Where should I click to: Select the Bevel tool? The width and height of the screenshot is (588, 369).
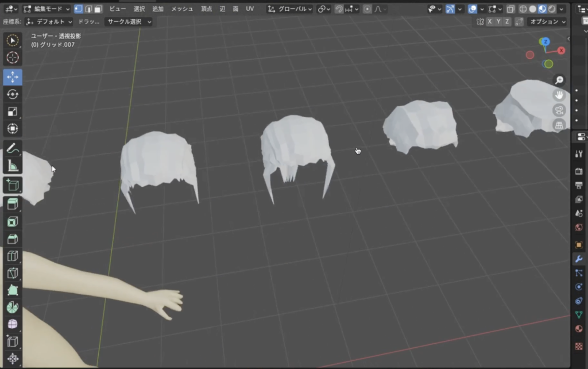pos(13,239)
